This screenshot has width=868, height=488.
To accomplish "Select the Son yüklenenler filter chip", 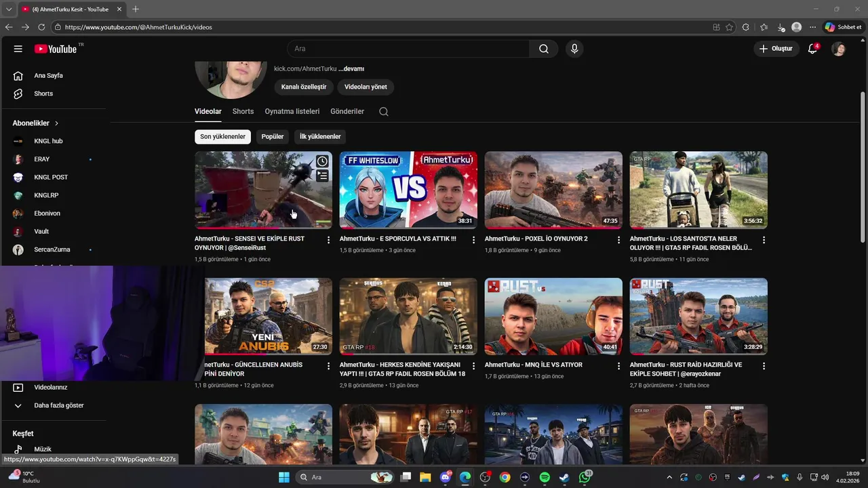I will pos(222,137).
